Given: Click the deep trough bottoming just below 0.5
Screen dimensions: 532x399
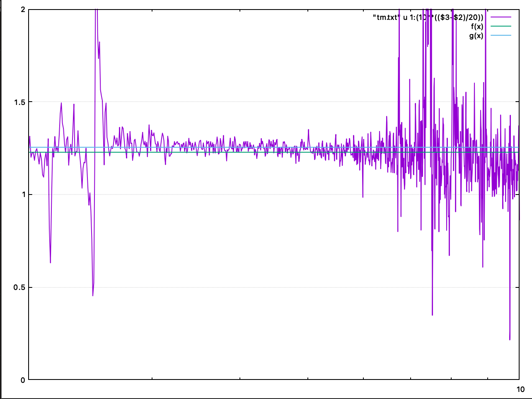Looking at the screenshot, I should [93, 295].
